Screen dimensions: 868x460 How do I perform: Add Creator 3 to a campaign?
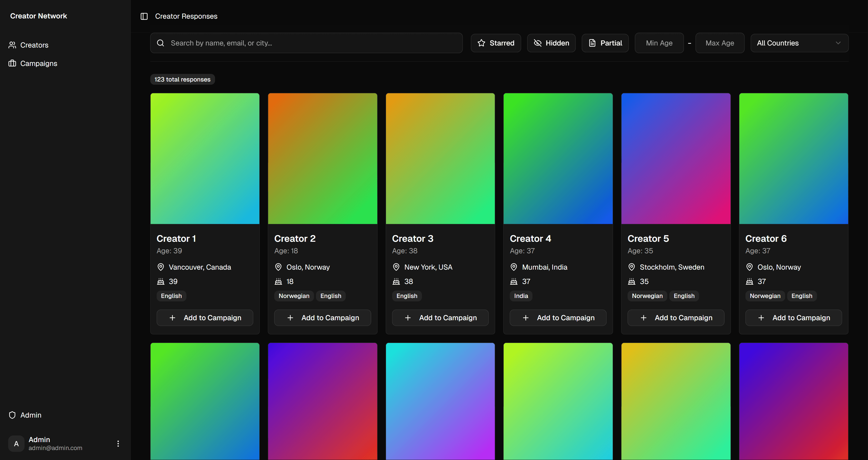click(x=440, y=317)
